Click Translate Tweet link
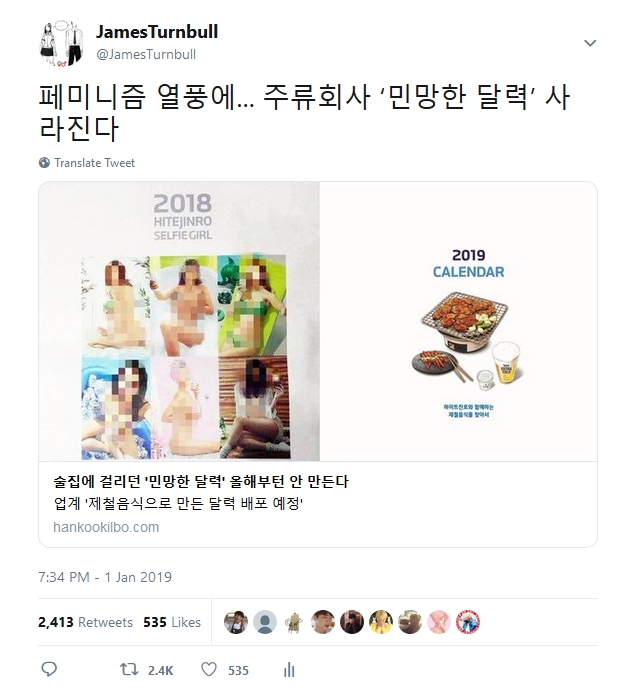 94,163
